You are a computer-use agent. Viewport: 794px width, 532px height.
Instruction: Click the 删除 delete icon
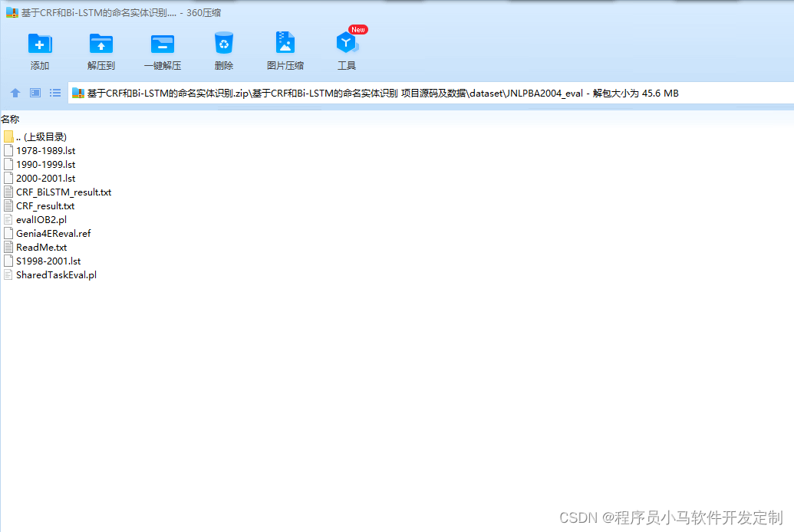coord(223,48)
